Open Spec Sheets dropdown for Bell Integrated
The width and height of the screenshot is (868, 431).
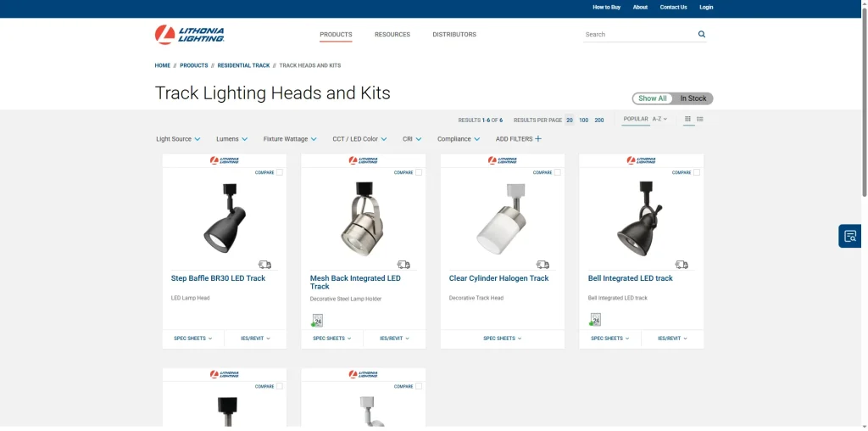click(x=610, y=338)
